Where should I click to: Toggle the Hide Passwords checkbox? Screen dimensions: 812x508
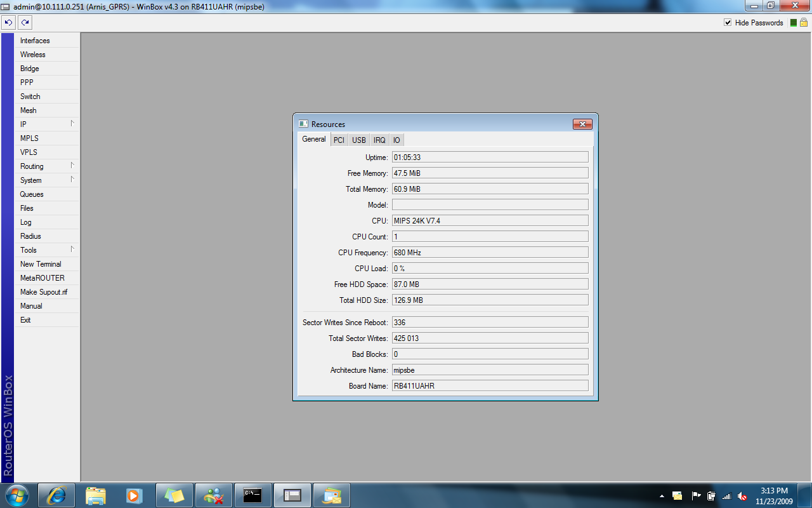[x=728, y=23]
